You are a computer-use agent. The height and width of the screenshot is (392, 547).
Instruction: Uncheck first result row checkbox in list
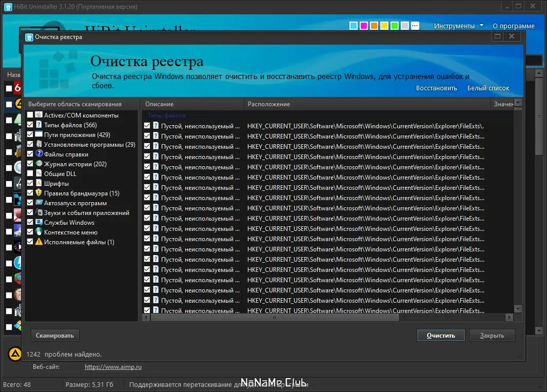click(x=147, y=126)
